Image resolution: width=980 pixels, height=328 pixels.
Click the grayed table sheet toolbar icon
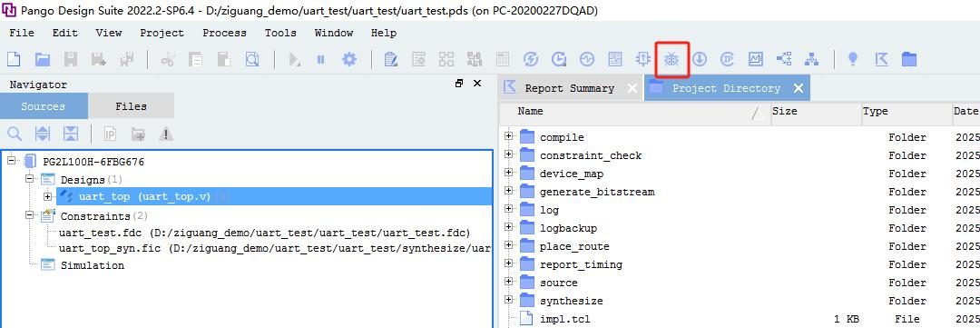[x=503, y=59]
